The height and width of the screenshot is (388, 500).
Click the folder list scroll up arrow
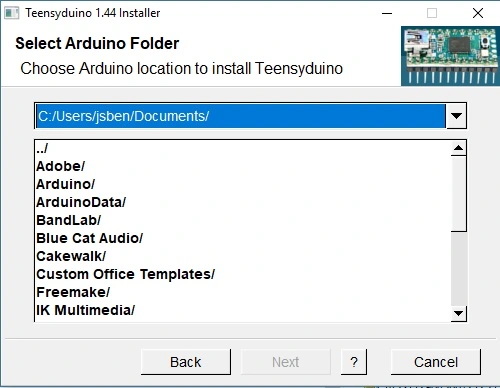[459, 148]
